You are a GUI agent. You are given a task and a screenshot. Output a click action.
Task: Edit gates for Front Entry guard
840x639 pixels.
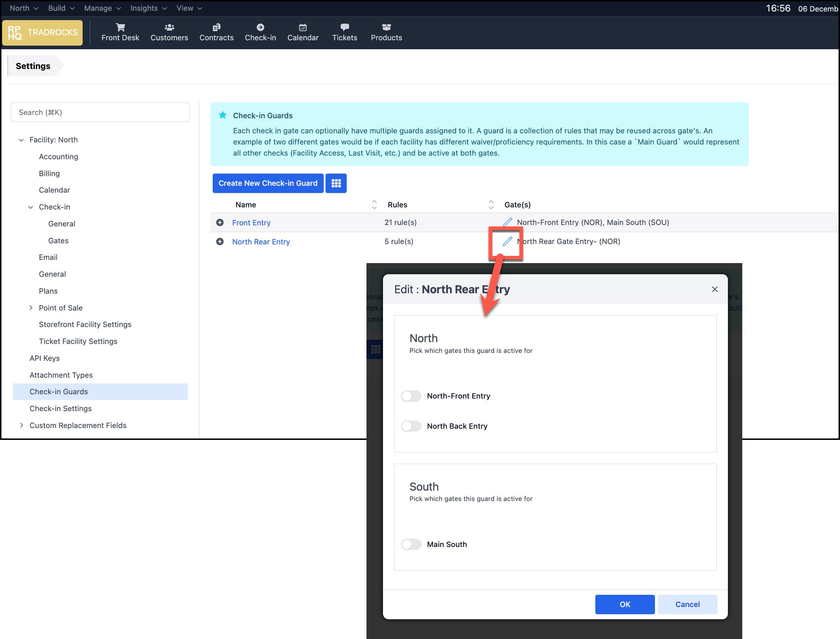tap(508, 222)
